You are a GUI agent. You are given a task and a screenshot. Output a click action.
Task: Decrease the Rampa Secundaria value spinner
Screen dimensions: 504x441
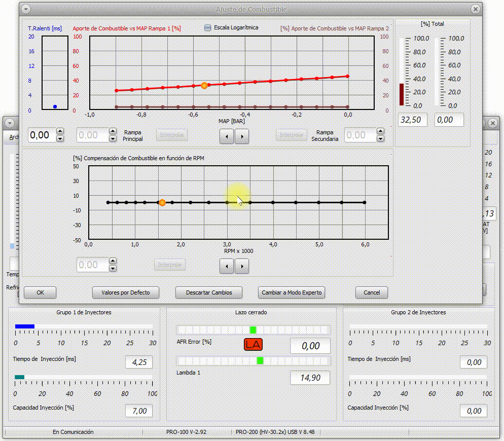pyautogui.click(x=381, y=139)
